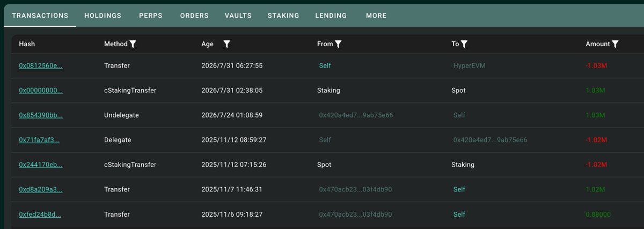Open transaction hash 0x0812560e link

coord(41,65)
